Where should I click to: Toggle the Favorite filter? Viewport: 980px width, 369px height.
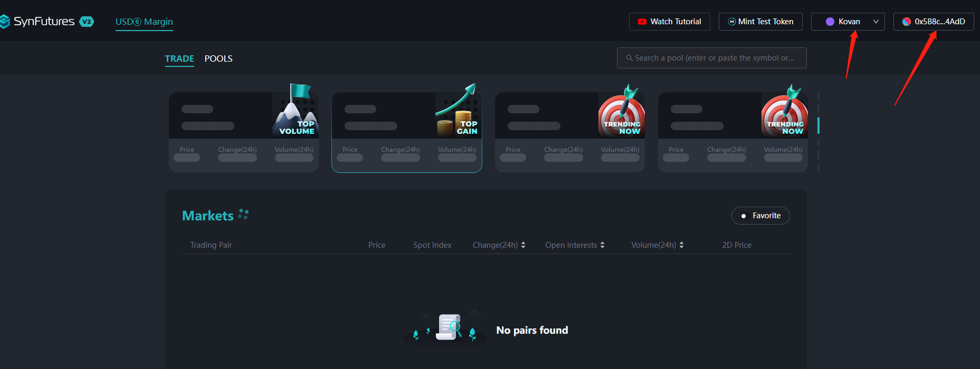[x=760, y=216]
